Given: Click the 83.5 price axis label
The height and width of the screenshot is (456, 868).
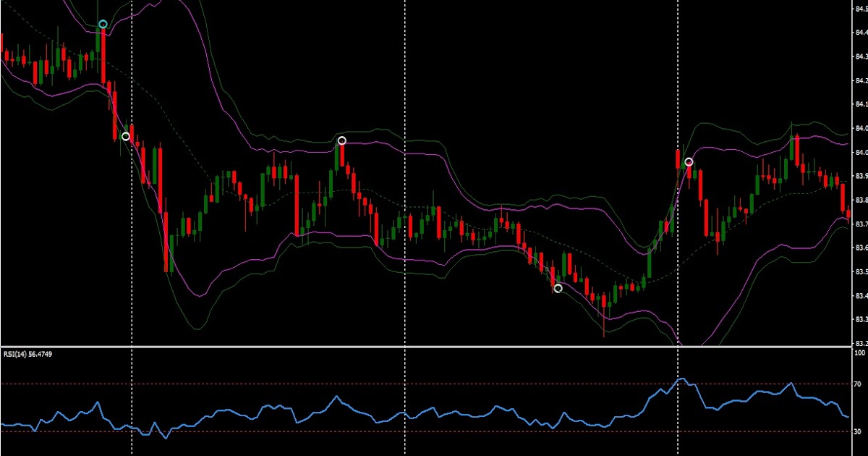Looking at the screenshot, I should [861, 271].
